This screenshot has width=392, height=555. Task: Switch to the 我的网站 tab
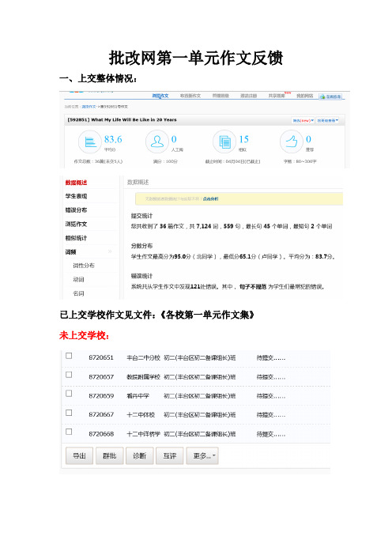(304, 96)
